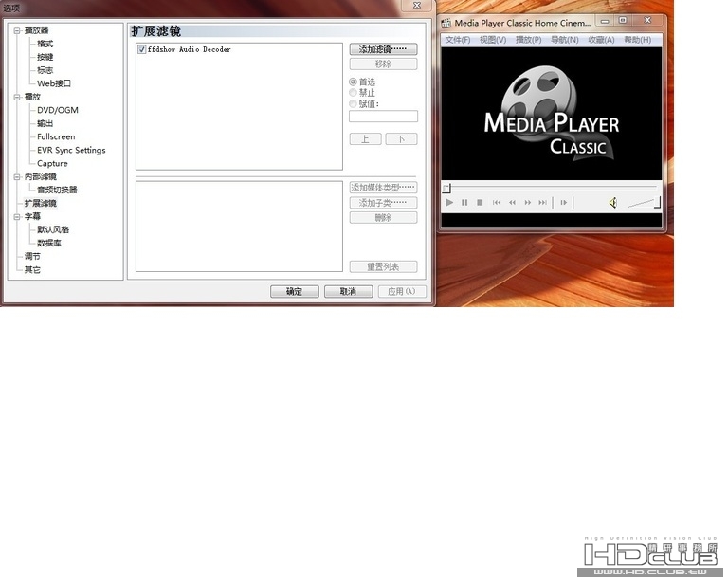
Task: Select 输出 in the options tree
Action: (45, 123)
